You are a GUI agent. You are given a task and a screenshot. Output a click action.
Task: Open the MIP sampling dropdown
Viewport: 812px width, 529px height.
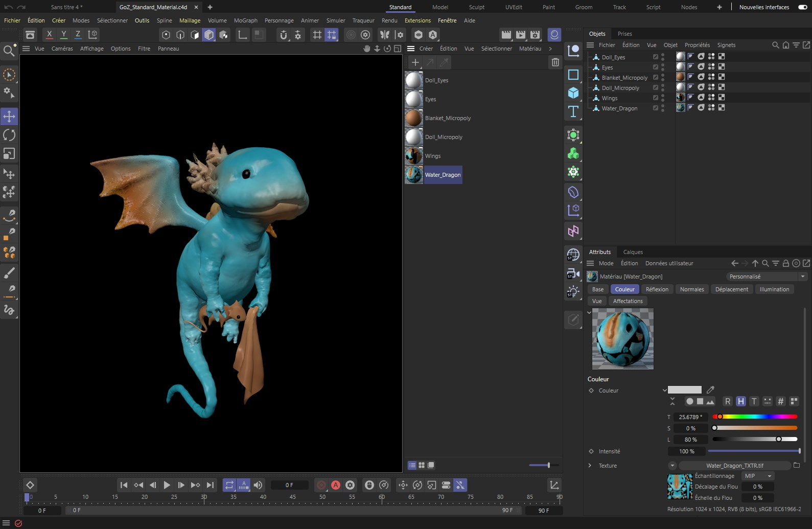(758, 476)
